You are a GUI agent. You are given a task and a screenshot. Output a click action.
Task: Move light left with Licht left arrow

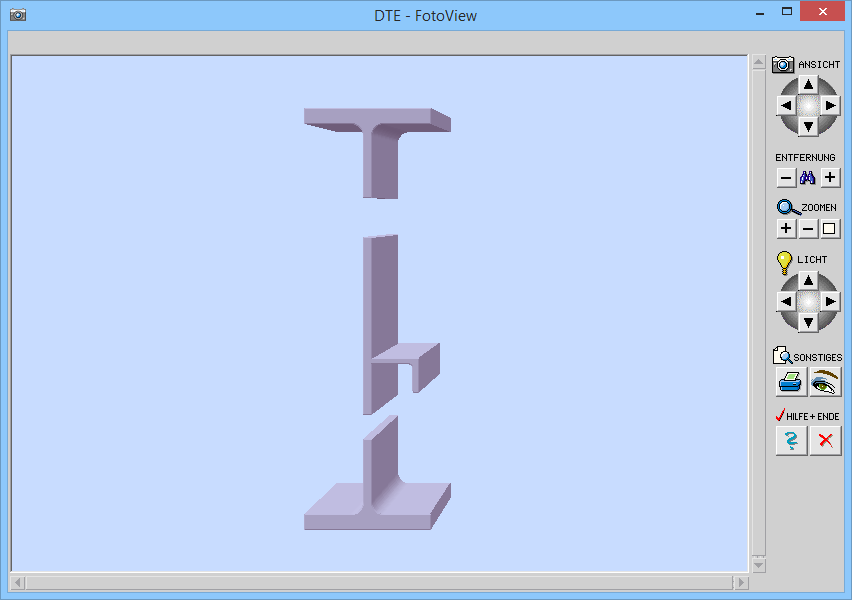point(786,301)
